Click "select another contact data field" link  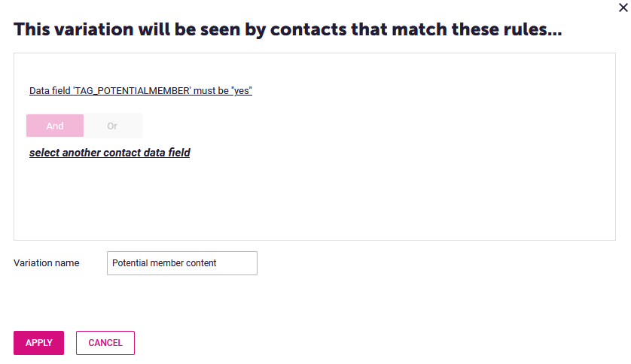pos(109,153)
